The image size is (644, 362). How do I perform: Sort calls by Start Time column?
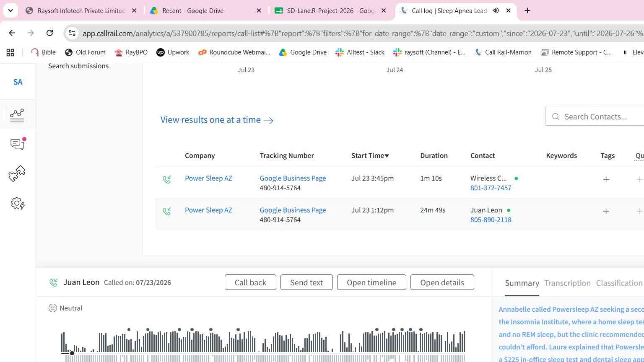(370, 155)
